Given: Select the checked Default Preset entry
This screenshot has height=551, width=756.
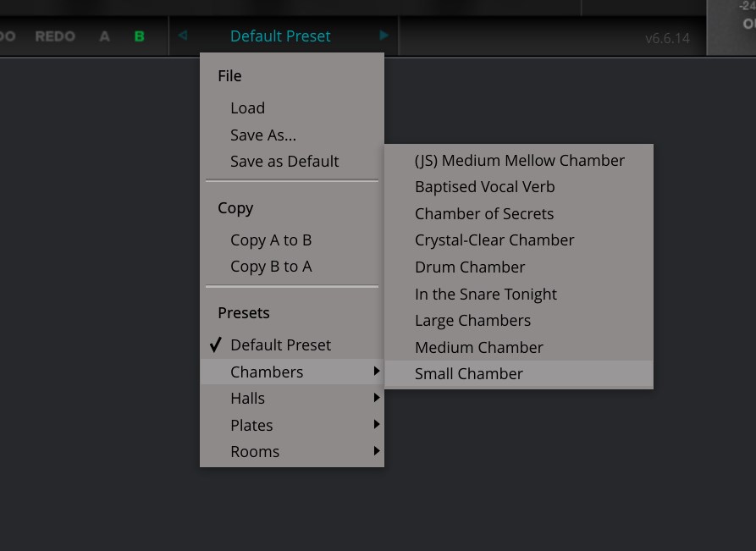Looking at the screenshot, I should tap(280, 345).
